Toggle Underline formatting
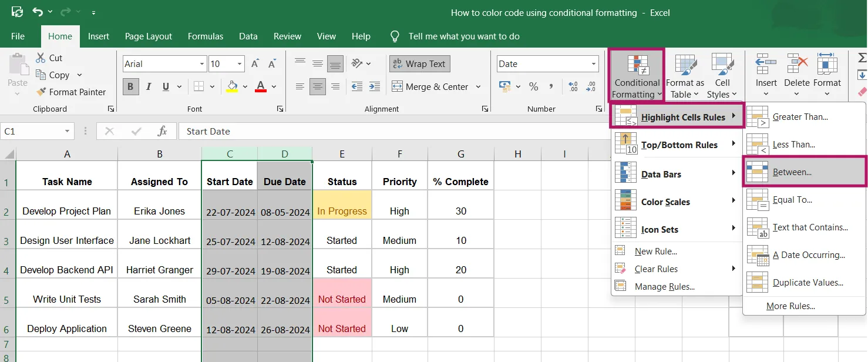This screenshot has width=868, height=362. pos(165,86)
